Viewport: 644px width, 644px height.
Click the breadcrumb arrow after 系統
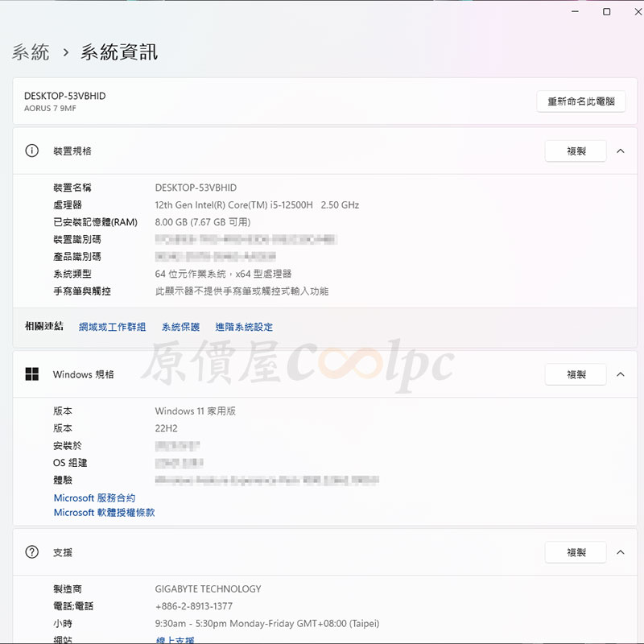click(x=65, y=52)
